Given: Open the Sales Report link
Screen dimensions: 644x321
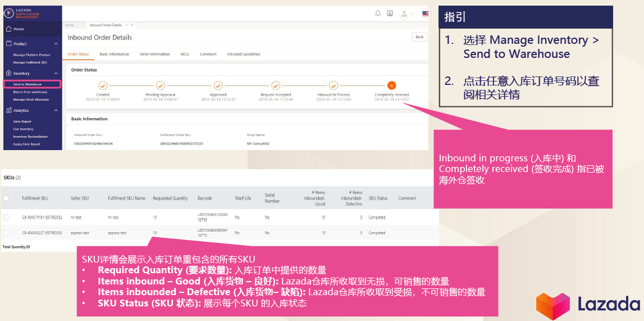Looking at the screenshot, I should click(22, 121).
